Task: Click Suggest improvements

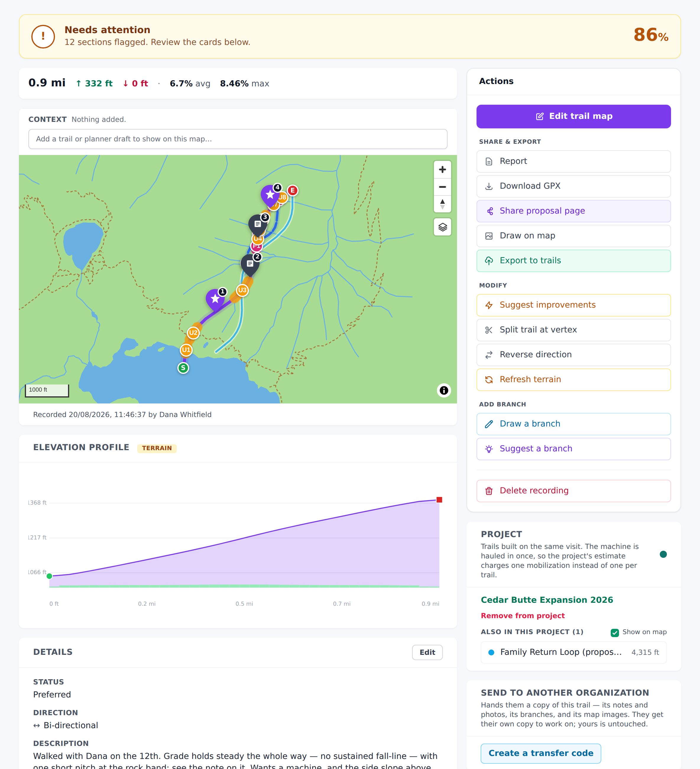Action: click(x=573, y=305)
